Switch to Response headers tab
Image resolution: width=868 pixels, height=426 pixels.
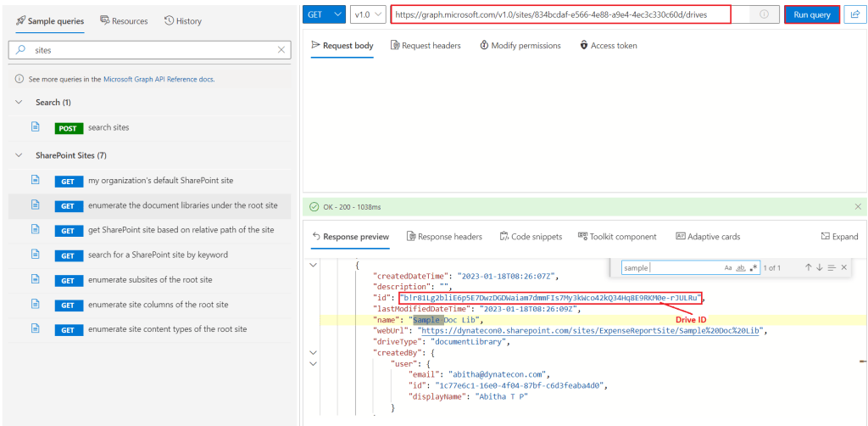pyautogui.click(x=444, y=237)
